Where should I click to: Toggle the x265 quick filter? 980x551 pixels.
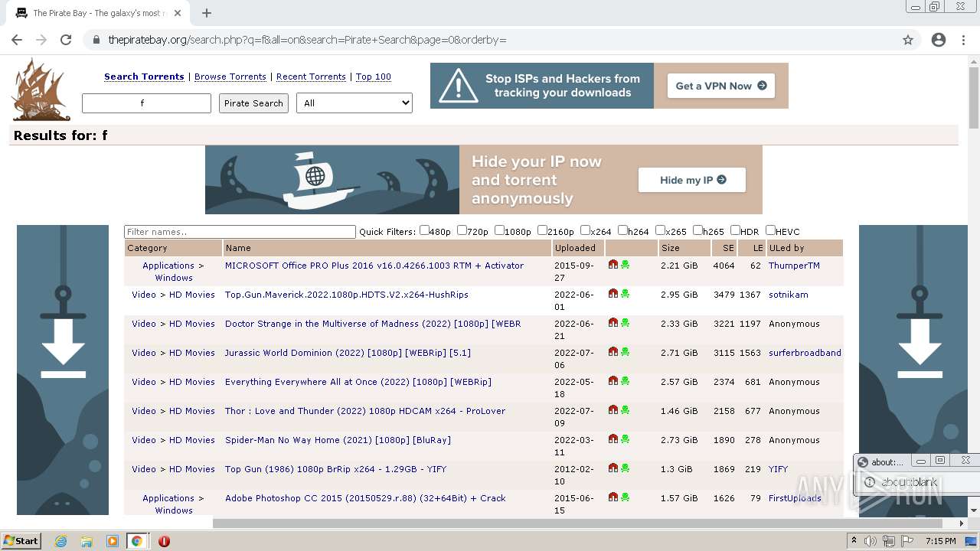[660, 230]
